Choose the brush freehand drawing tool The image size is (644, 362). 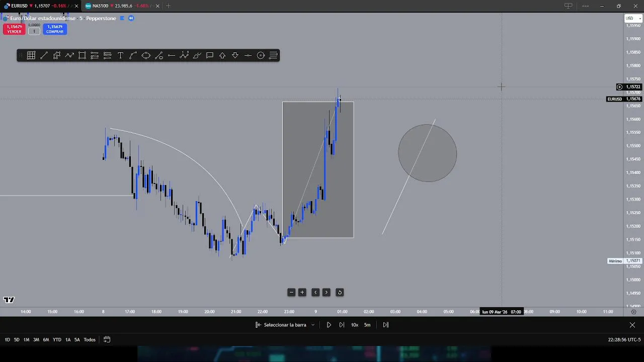click(57, 55)
